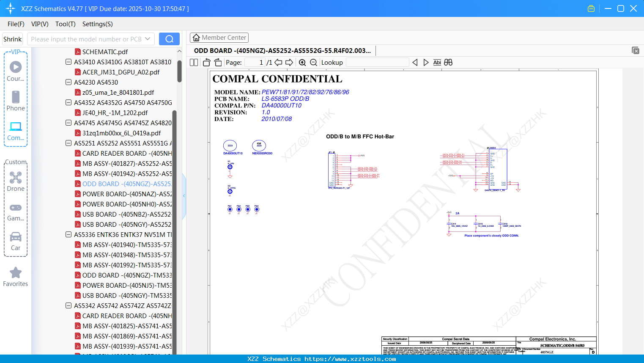
Task: Click the Page number input field
Action: (x=255, y=62)
